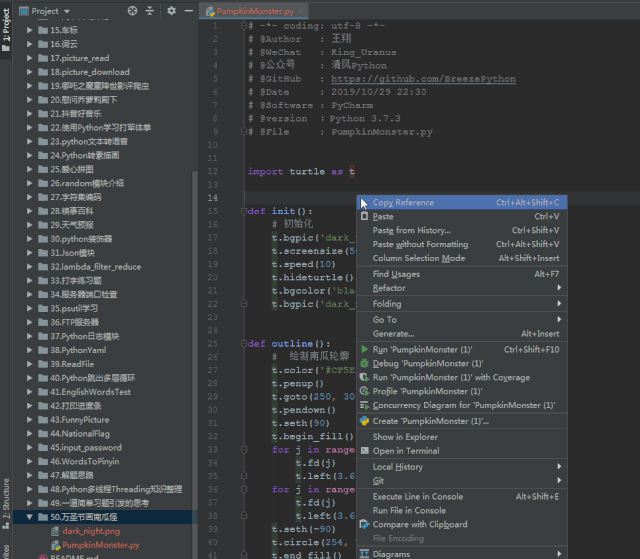
Task: Toggle the Structure side tool window
Action: coord(6,504)
